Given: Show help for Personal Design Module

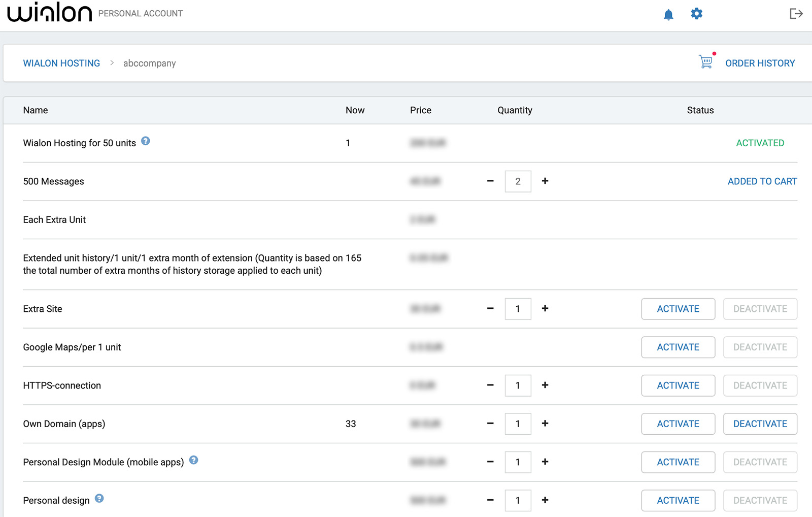Looking at the screenshot, I should 193,460.
